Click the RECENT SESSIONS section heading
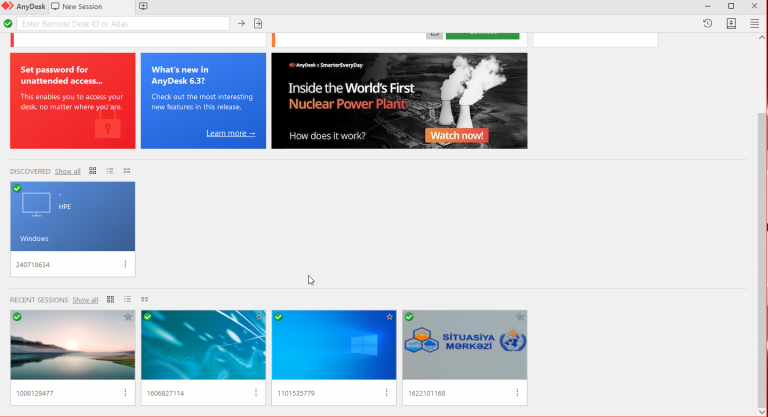Viewport: 768px width, 417px height. click(x=39, y=300)
